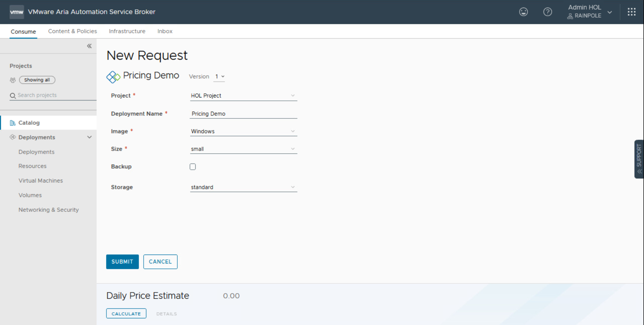Click the projects filter people icon
Screen dimensions: 644x325
(x=13, y=80)
